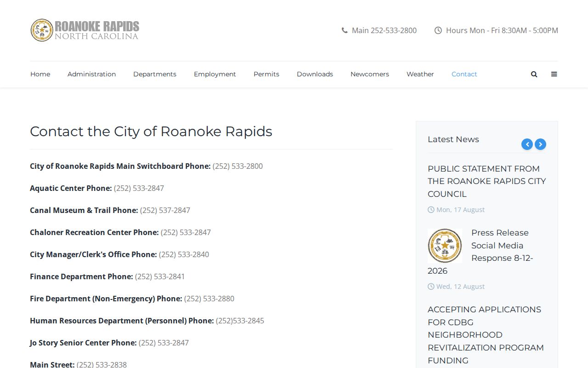Open the search icon in navigation bar
The height and width of the screenshot is (368, 588).
pos(534,74)
